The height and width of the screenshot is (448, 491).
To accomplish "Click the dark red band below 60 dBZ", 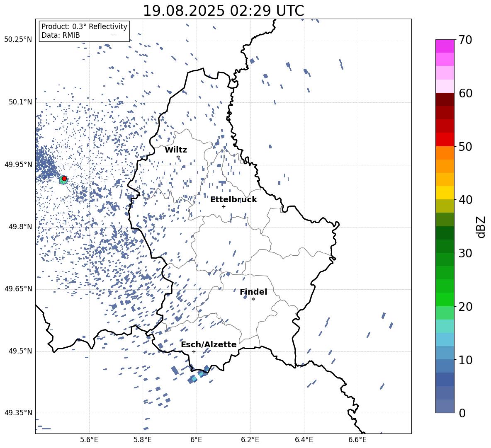I will (445, 99).
